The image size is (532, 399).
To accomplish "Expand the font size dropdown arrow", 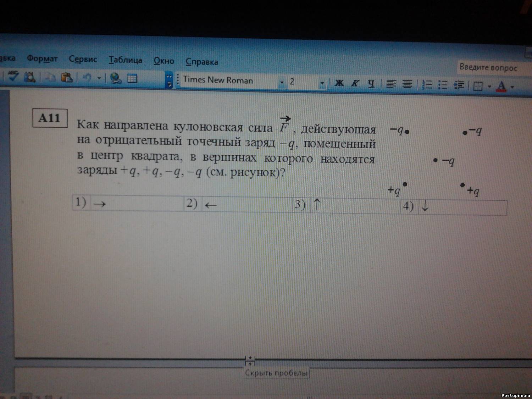I will pyautogui.click(x=322, y=83).
